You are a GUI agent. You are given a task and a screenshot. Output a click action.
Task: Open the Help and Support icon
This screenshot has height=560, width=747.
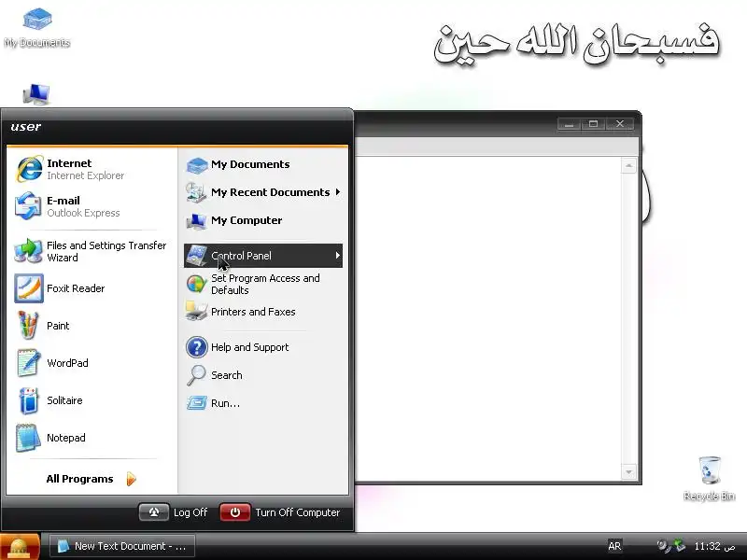pyautogui.click(x=196, y=347)
